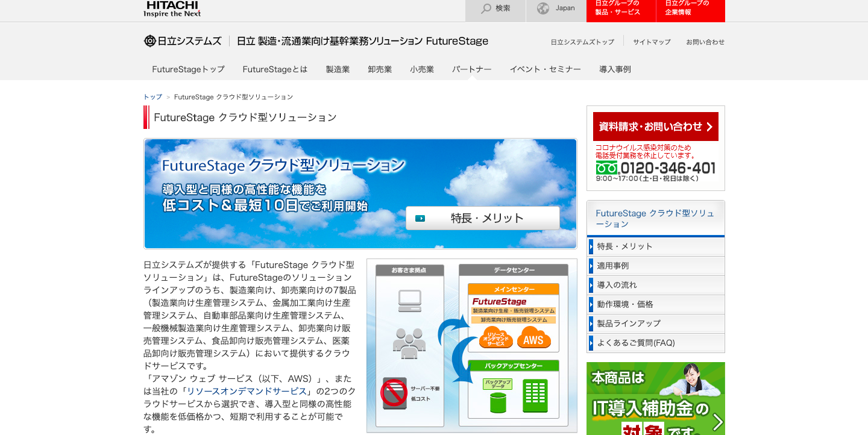
Task: Click the AWS cloud icon in the diagram
Action: tap(533, 337)
